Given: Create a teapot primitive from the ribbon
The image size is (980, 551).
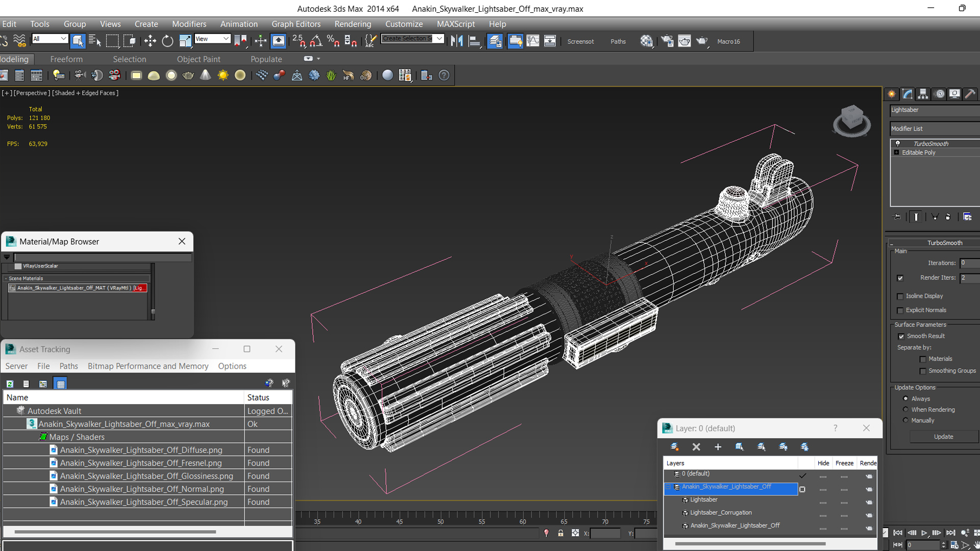Looking at the screenshot, I should (x=188, y=76).
